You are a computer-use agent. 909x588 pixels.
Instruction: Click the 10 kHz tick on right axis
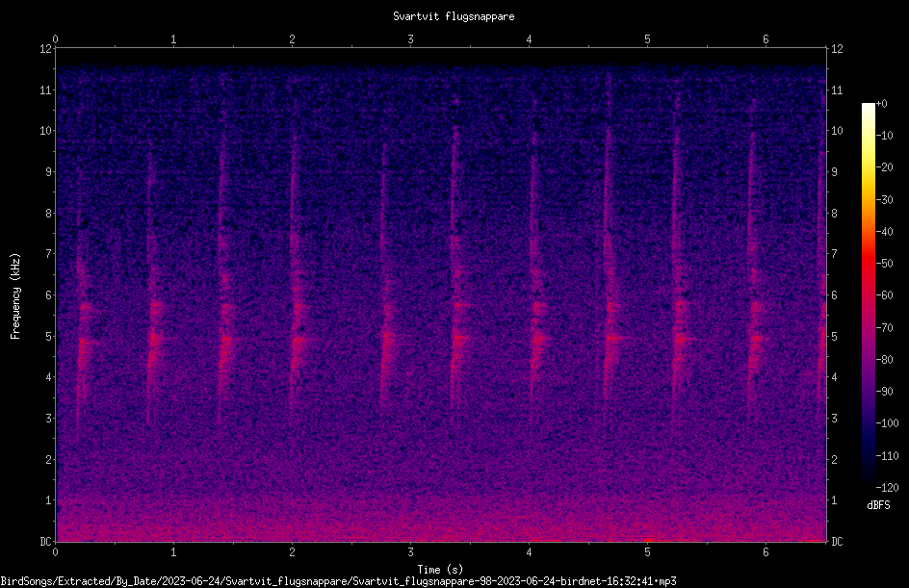837,131
